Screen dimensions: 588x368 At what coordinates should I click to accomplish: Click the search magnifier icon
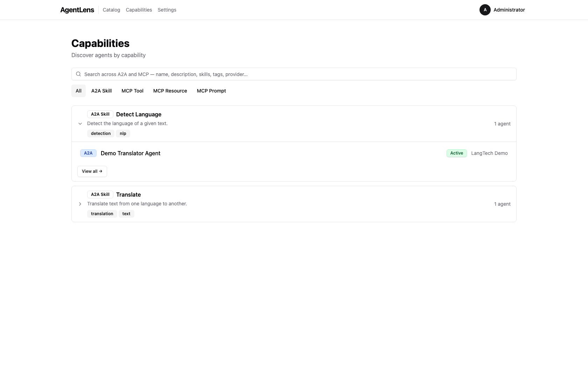78,74
